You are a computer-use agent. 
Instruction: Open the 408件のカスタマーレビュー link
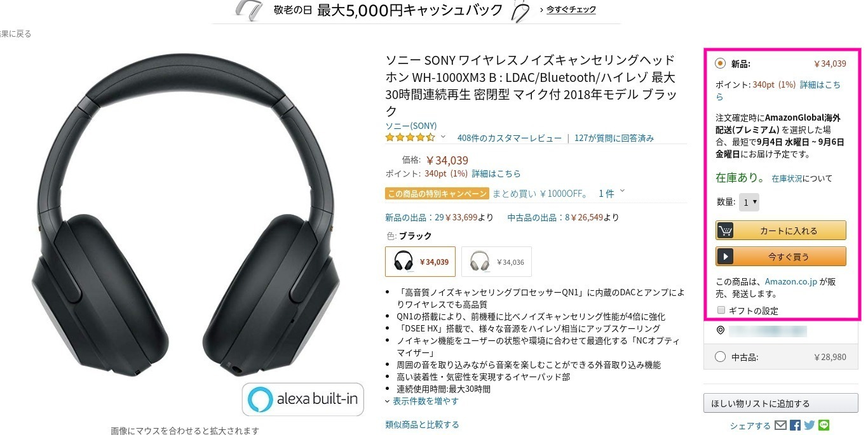point(510,138)
